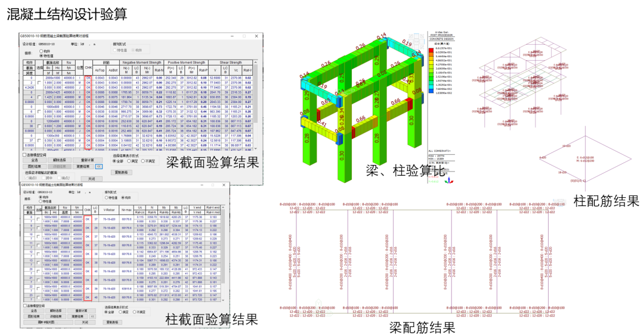Collapse beam dialog with the << button

(x=99, y=167)
